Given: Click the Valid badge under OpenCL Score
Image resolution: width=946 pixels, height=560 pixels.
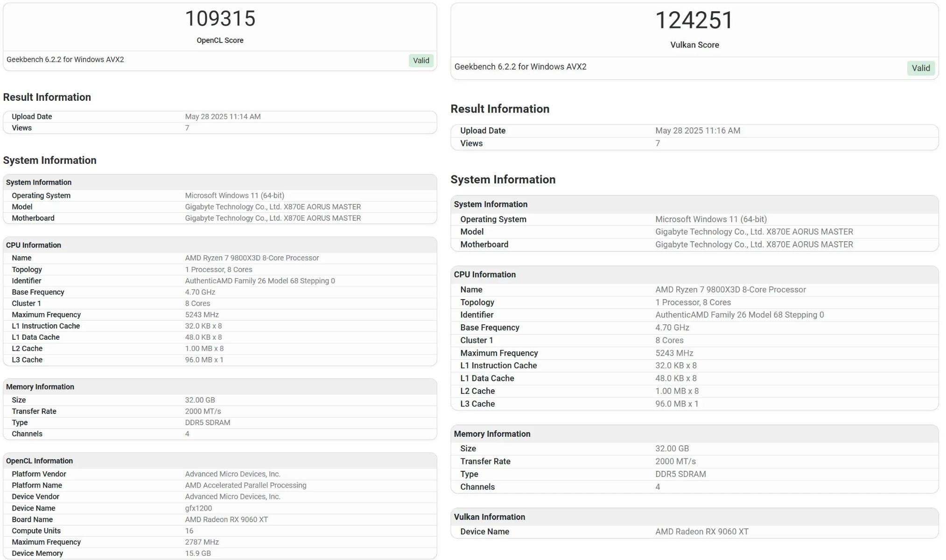Looking at the screenshot, I should (x=420, y=60).
